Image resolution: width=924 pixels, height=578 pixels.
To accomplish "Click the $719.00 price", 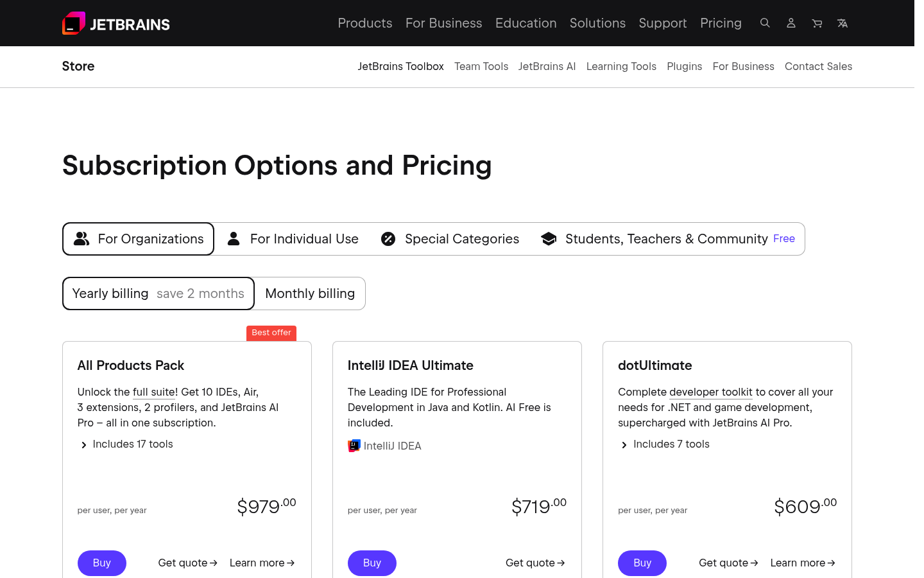I will 539,506.
